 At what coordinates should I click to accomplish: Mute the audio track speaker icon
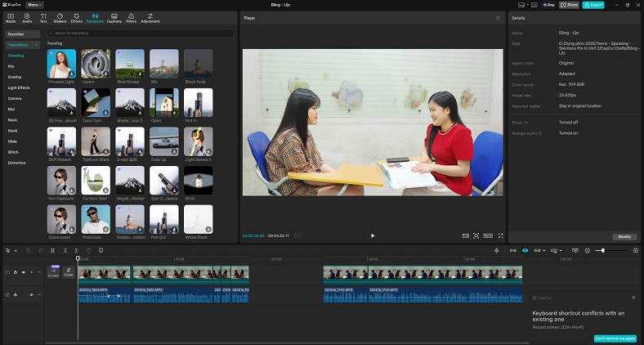(x=31, y=294)
